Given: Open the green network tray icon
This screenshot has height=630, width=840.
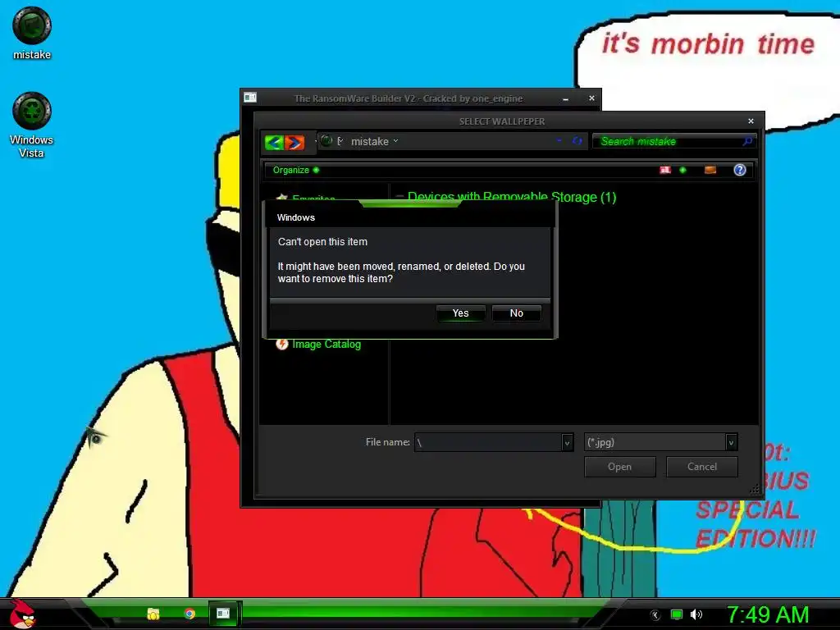Looking at the screenshot, I should pos(677,614).
